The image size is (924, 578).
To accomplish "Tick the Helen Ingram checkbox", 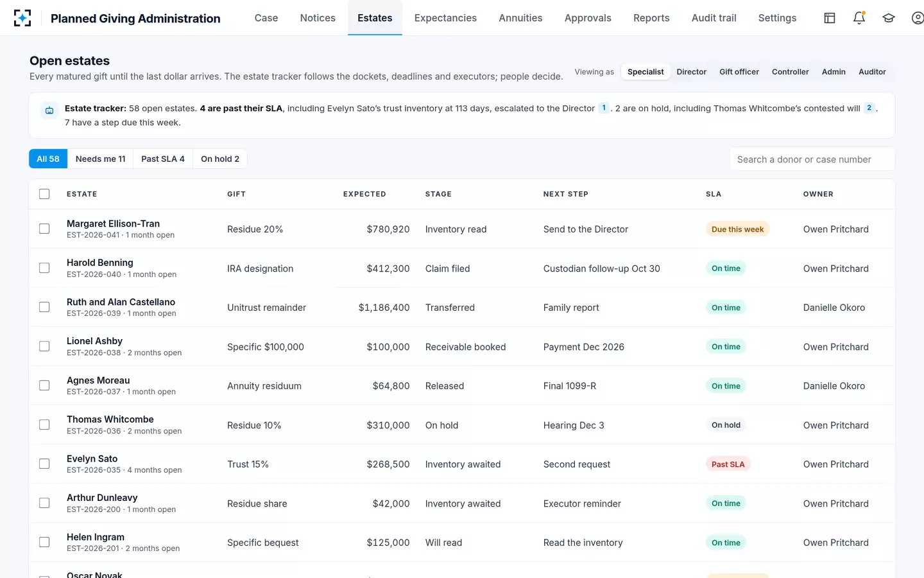I will (44, 542).
